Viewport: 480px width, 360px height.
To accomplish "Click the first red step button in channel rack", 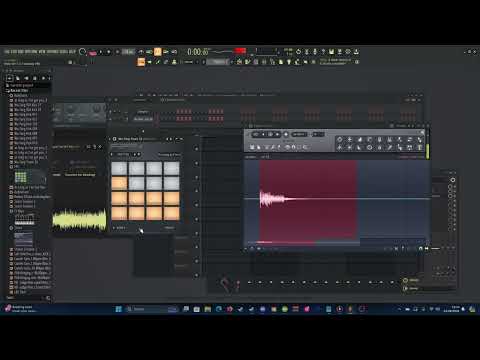I will coord(178,111).
